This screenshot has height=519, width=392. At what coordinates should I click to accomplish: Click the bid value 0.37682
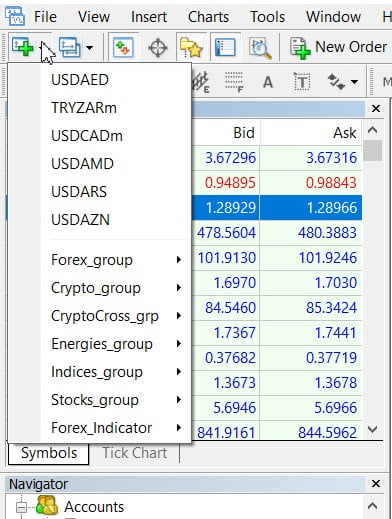click(x=230, y=358)
